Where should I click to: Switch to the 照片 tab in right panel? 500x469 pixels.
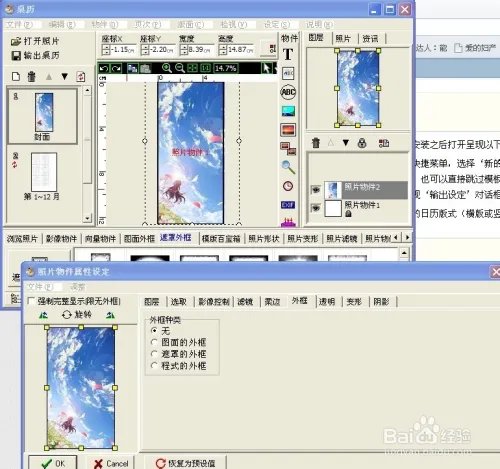tap(343, 39)
